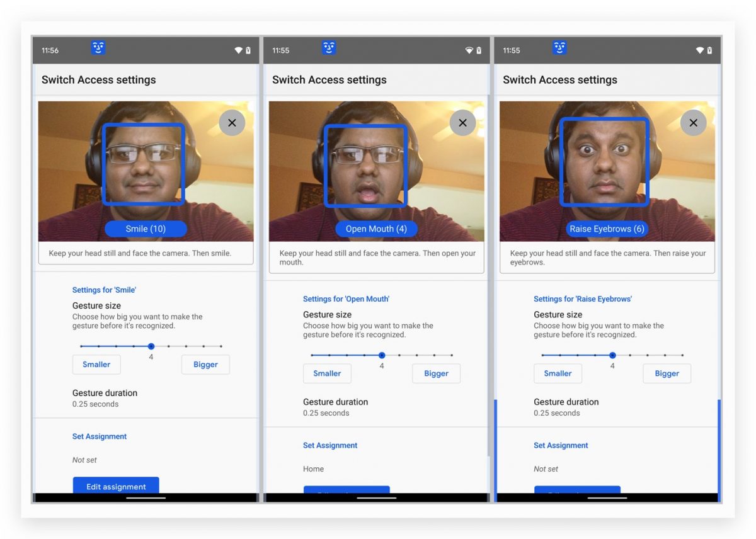Close the Open Mouth camera preview
The image size is (756, 539).
(x=462, y=123)
